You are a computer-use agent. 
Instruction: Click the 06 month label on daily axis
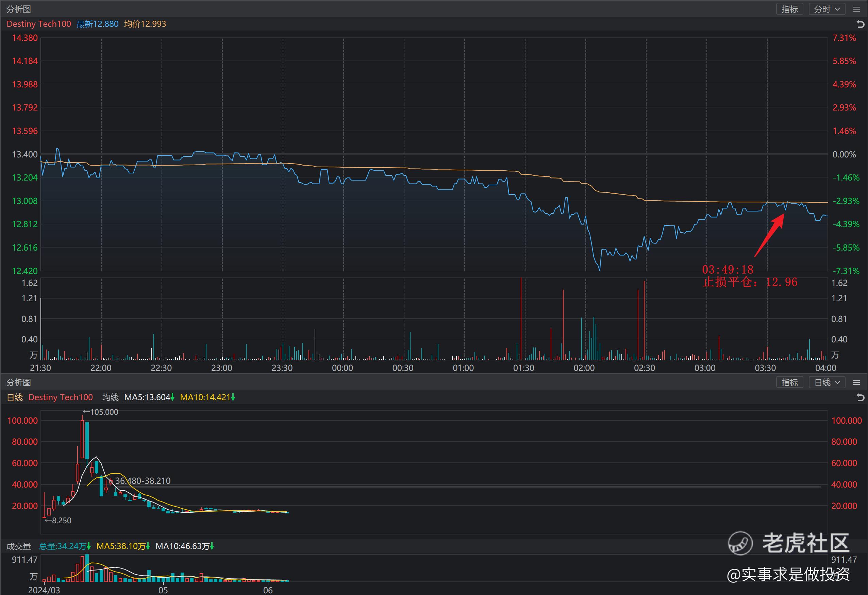point(268,590)
